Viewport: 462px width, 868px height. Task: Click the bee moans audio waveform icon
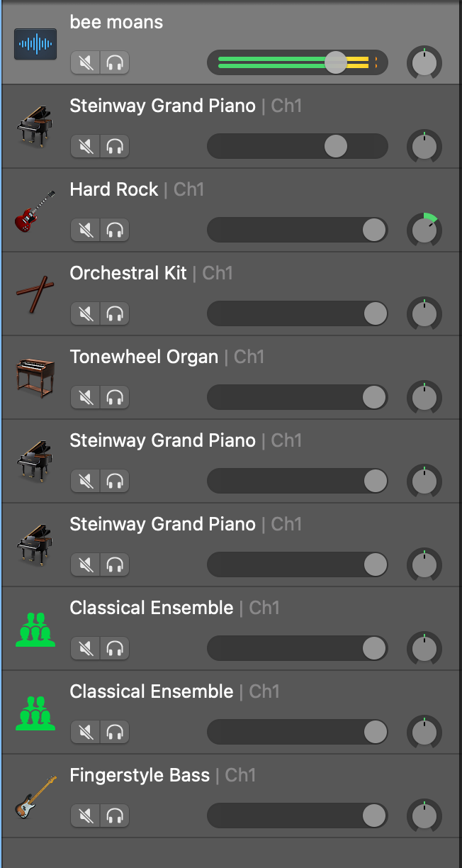tap(35, 45)
